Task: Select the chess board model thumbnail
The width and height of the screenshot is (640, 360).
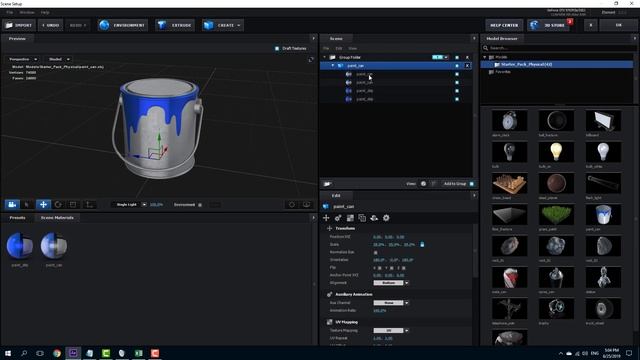Action: click(509, 183)
